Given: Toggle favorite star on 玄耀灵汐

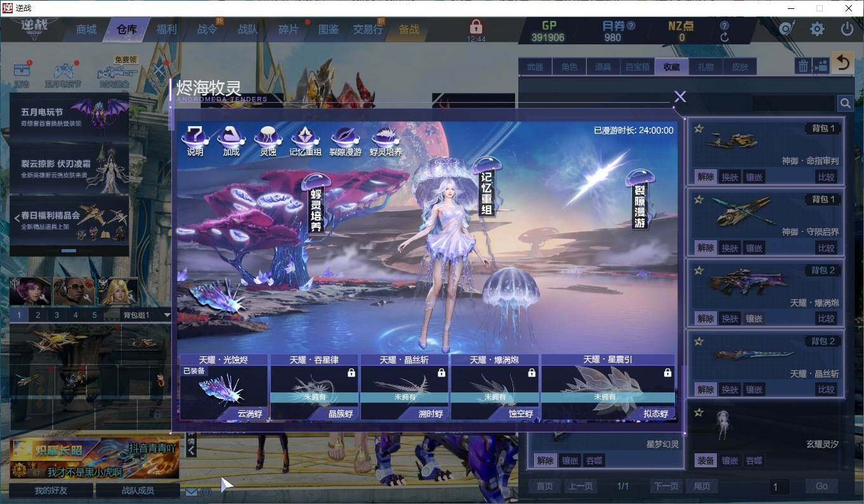Looking at the screenshot, I should tap(698, 412).
